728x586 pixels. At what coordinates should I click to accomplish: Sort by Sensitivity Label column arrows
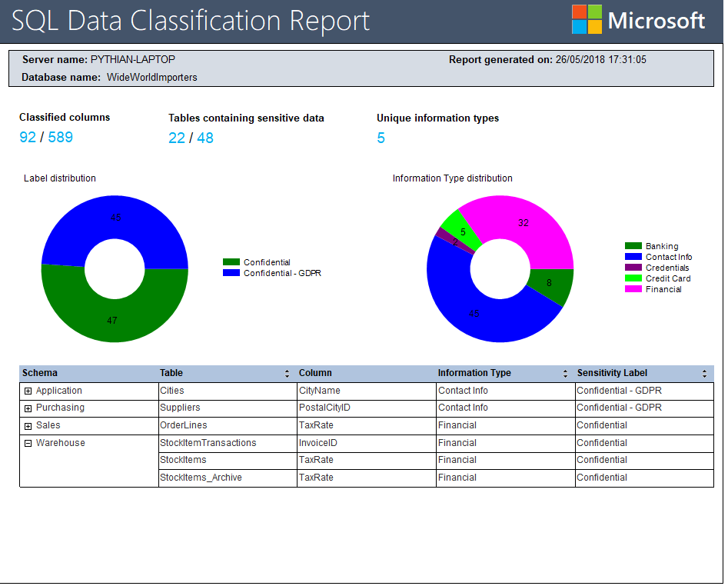(x=704, y=374)
